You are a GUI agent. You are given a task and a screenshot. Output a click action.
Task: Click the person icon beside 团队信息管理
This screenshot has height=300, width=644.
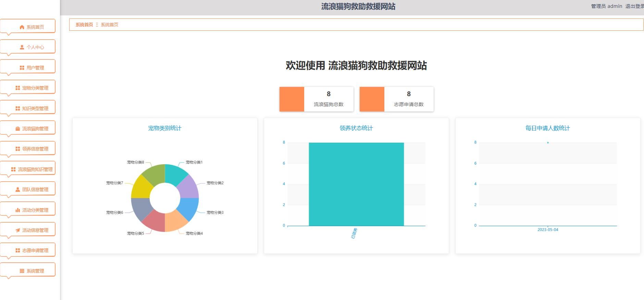[17, 190]
